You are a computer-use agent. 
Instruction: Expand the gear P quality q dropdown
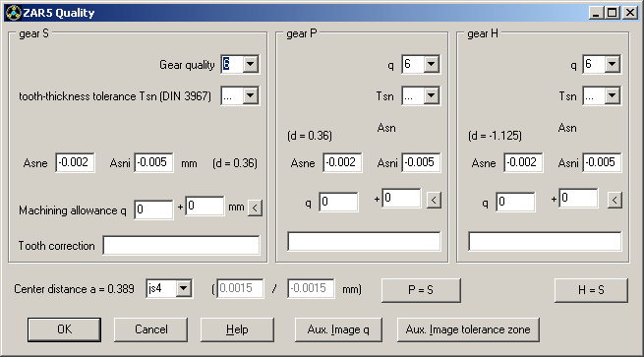click(431, 64)
